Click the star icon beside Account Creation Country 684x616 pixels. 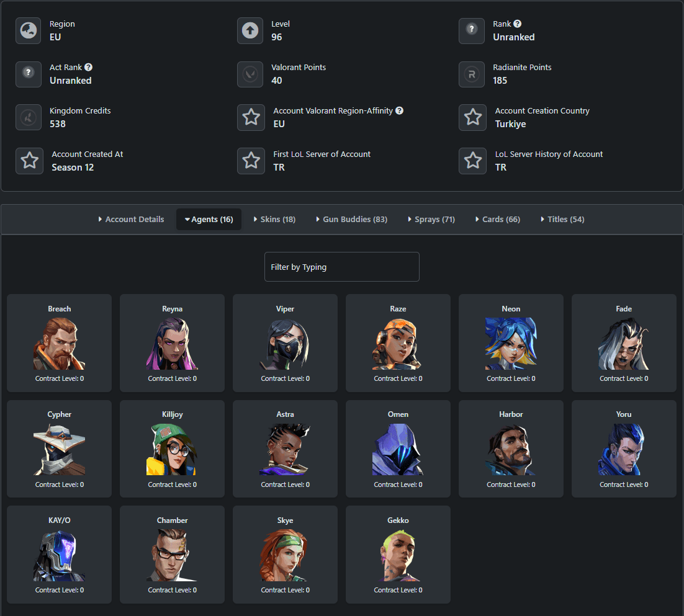473,117
